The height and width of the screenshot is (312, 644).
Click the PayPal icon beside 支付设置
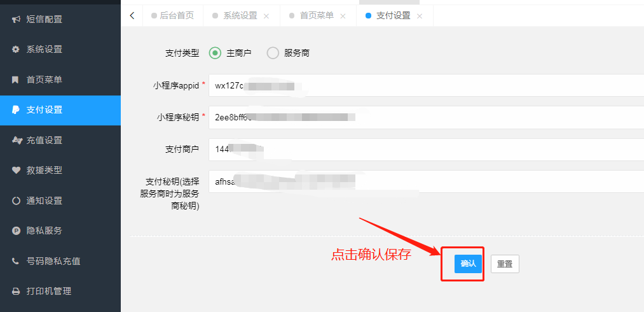pos(16,110)
